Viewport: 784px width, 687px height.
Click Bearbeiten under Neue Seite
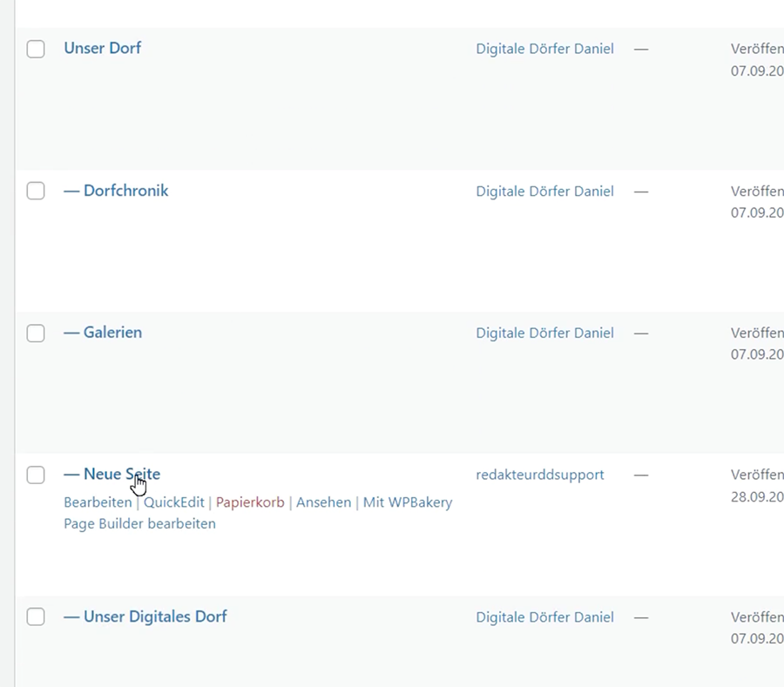[x=98, y=502]
